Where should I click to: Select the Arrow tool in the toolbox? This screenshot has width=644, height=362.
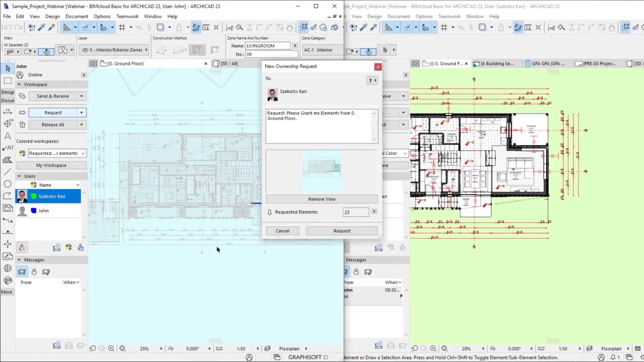coord(8,68)
